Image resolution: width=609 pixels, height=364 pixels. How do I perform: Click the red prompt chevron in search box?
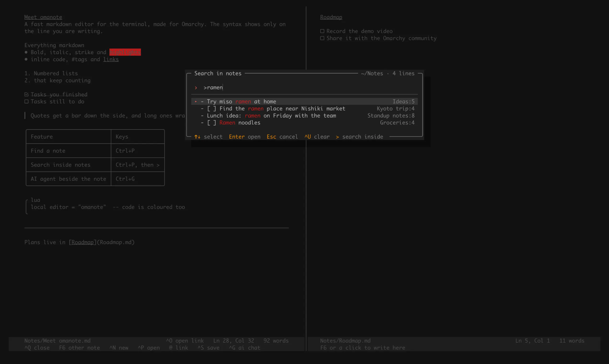pyautogui.click(x=196, y=88)
